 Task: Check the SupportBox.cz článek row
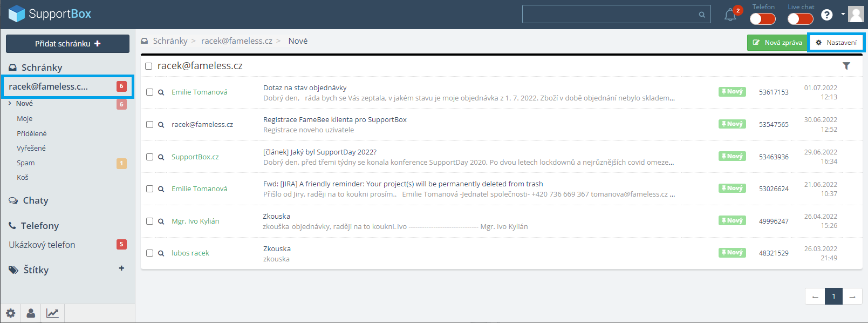tap(150, 157)
